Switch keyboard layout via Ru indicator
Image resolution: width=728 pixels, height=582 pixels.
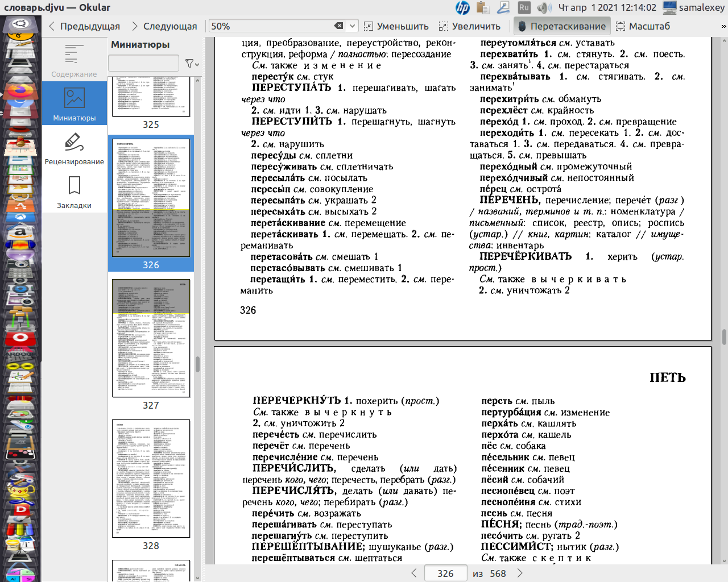(x=524, y=7)
